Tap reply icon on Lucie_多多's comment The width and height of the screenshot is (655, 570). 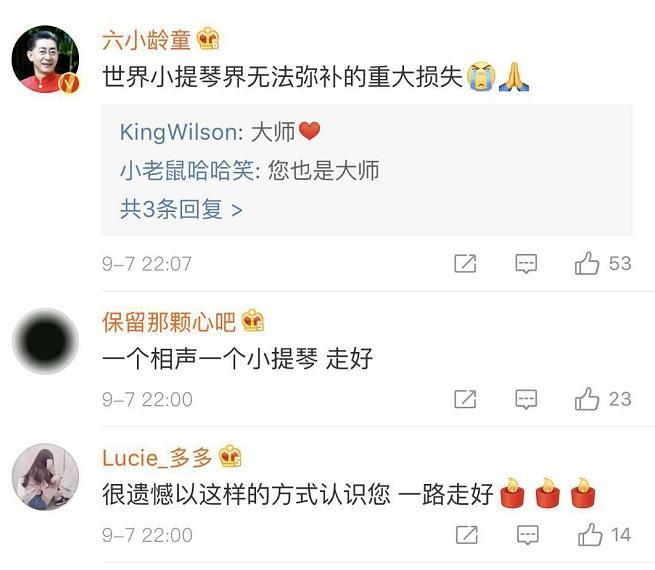point(528,535)
